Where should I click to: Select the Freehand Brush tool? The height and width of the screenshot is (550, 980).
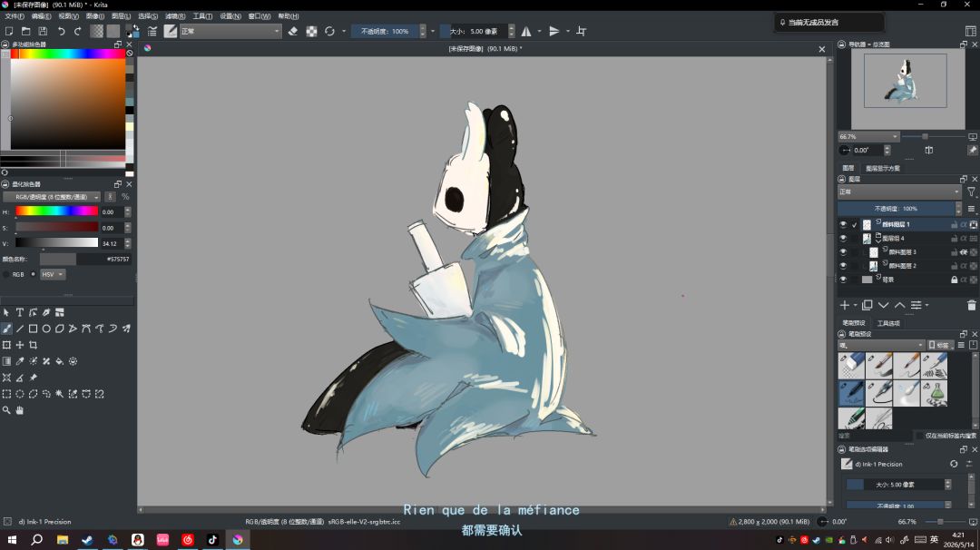click(7, 329)
